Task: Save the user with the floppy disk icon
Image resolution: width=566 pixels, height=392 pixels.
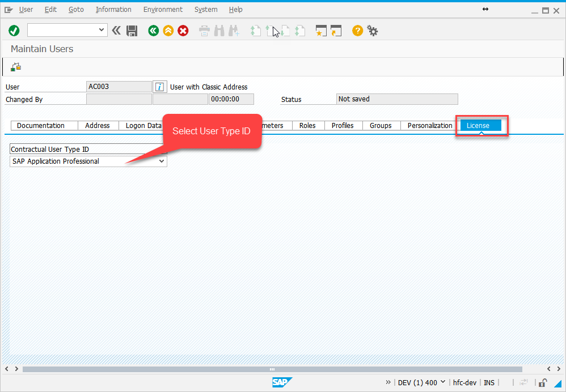Action: point(132,31)
